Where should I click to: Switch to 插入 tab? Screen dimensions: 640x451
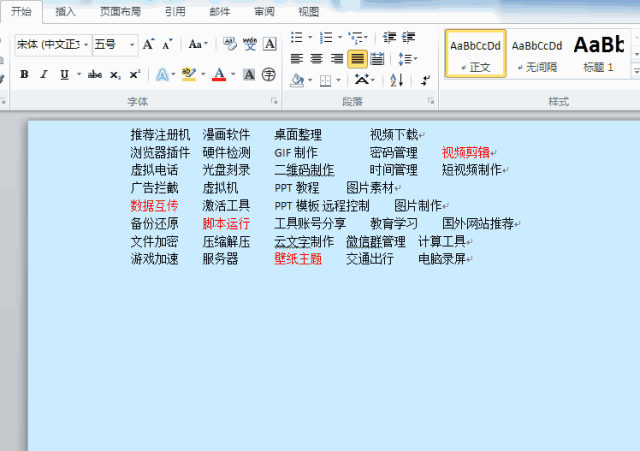coord(65,12)
